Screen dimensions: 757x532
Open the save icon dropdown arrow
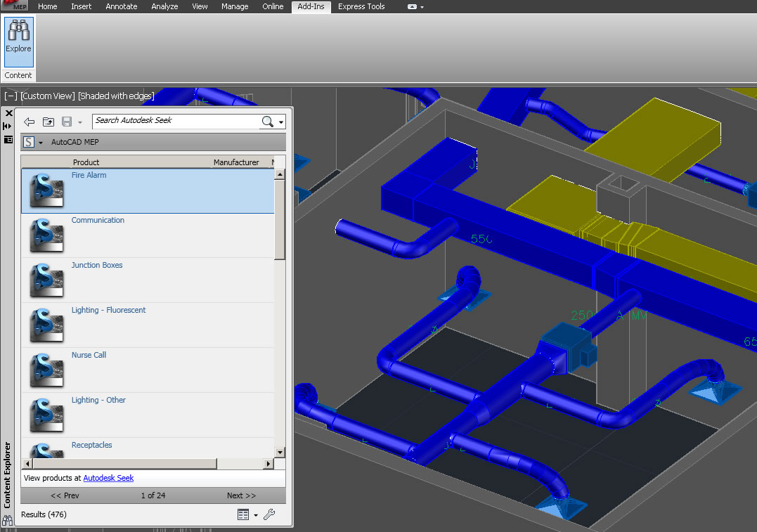tap(80, 122)
